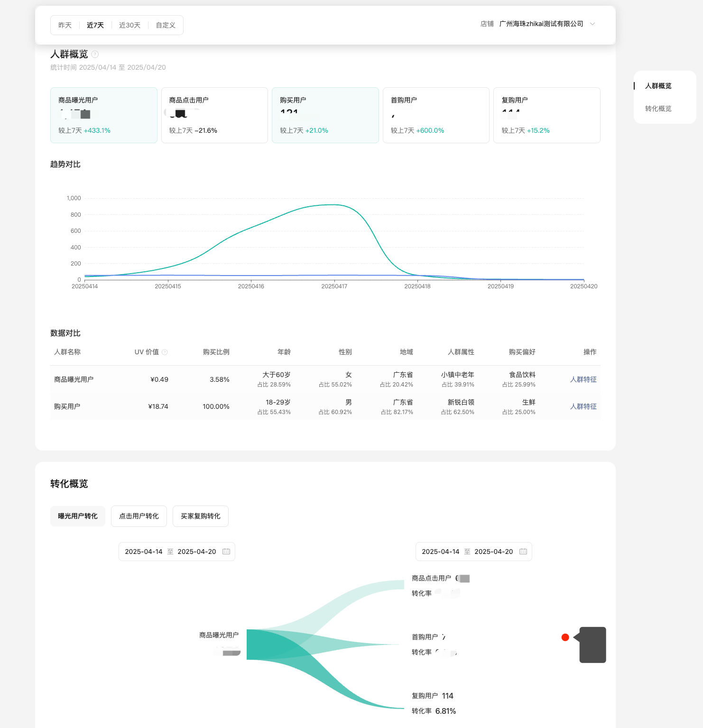Expand the 店铺 store selector chevron
The image size is (703, 728).
(x=592, y=24)
